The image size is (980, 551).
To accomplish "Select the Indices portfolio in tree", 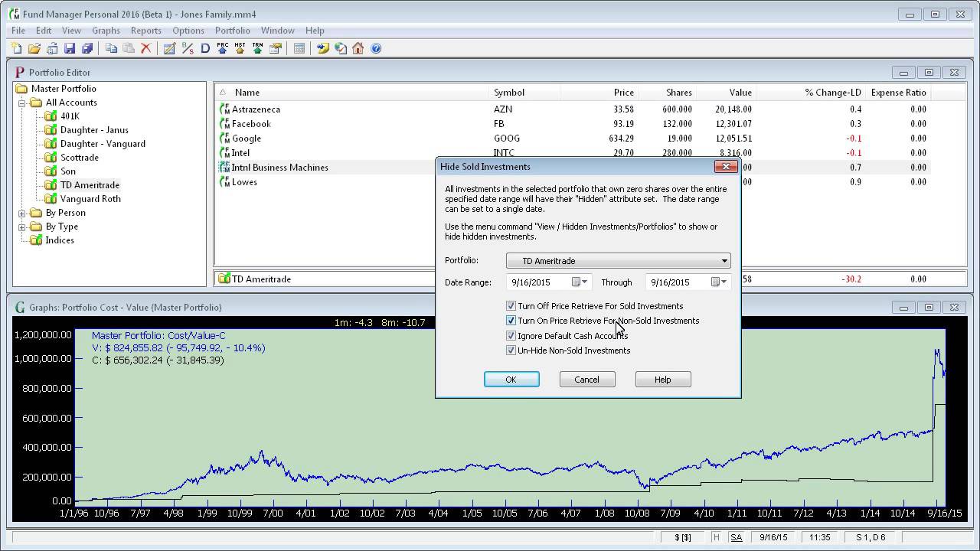I will click(60, 240).
